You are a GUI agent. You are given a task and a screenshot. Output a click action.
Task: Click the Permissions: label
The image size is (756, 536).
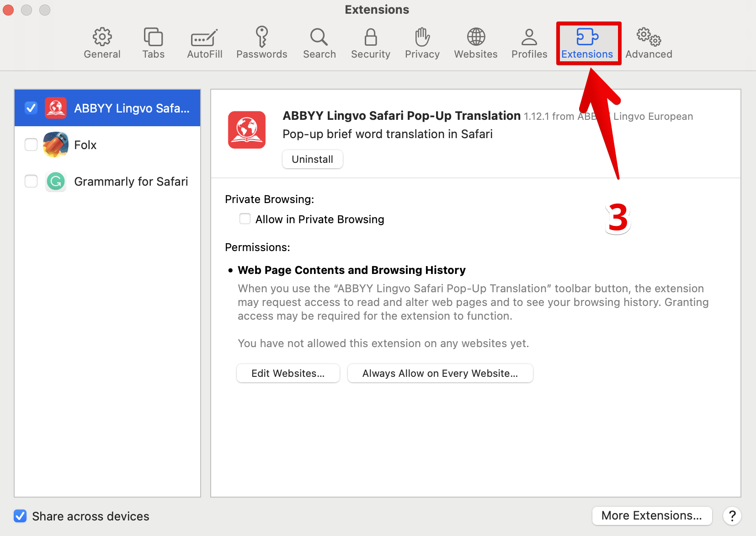[x=257, y=247]
